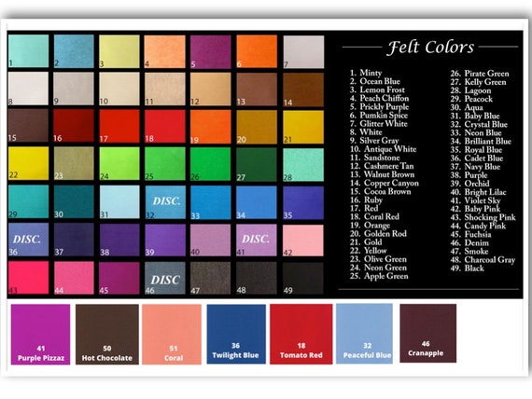The height and width of the screenshot is (399, 532).
Task: Pick the Ruby swatch numbered 16
Action: 74,126
